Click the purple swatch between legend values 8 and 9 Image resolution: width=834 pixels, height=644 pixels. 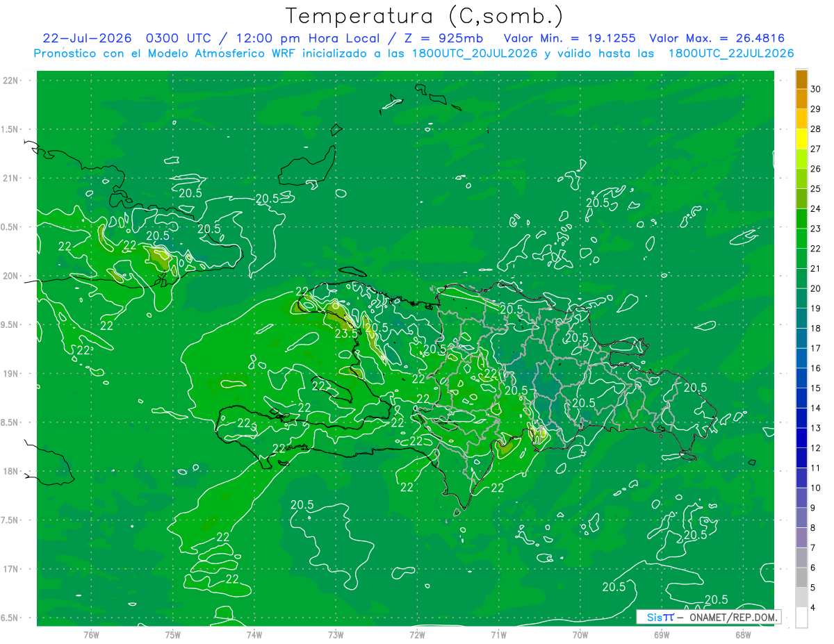point(801,518)
